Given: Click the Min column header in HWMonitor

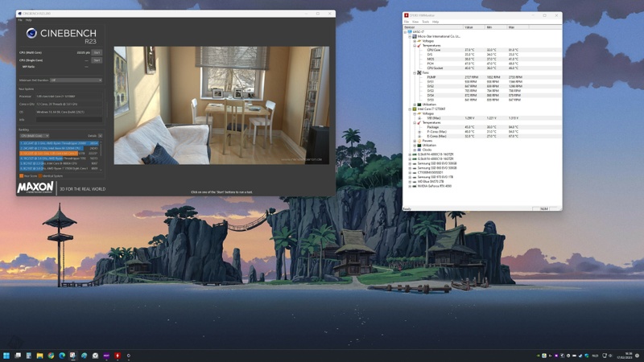Looking at the screenshot, I should (x=496, y=27).
